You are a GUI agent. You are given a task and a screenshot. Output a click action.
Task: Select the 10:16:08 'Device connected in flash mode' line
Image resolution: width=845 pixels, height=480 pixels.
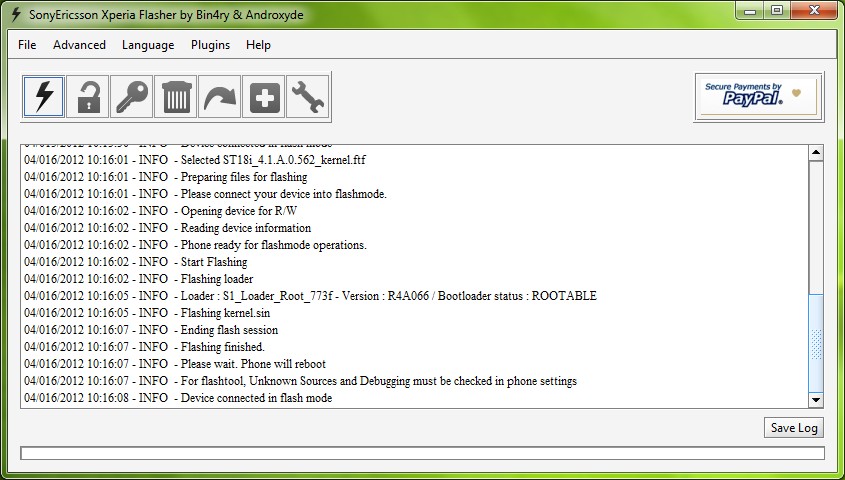(x=178, y=398)
